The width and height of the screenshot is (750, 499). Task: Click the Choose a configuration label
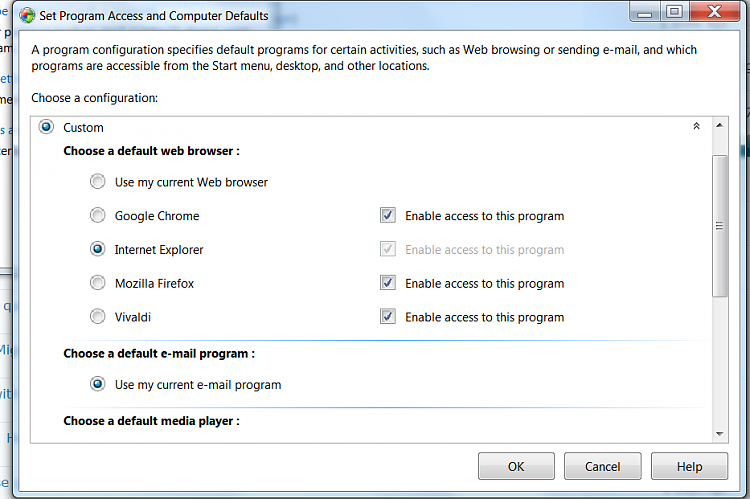[95, 98]
